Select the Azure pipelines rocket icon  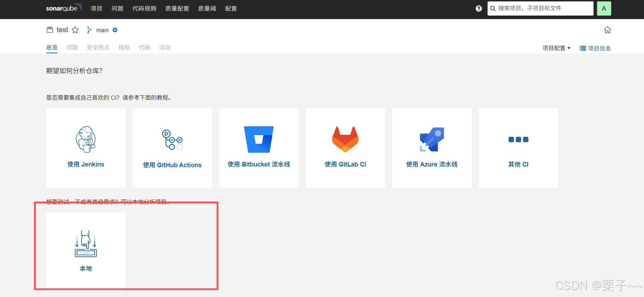point(432,139)
